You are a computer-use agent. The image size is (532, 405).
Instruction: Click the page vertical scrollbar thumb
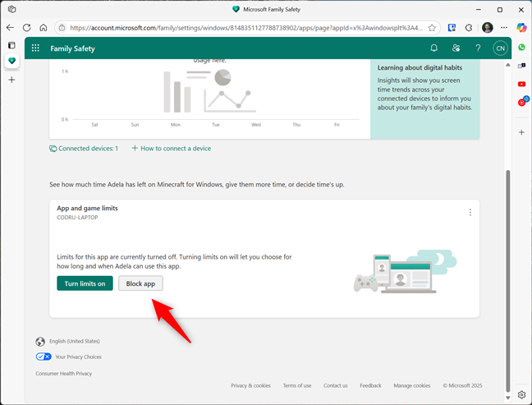pos(508,281)
